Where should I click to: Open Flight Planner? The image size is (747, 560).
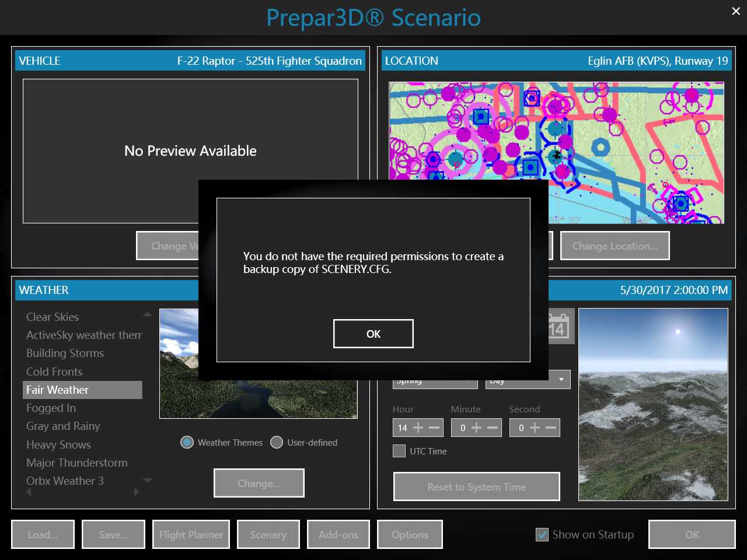click(x=191, y=534)
